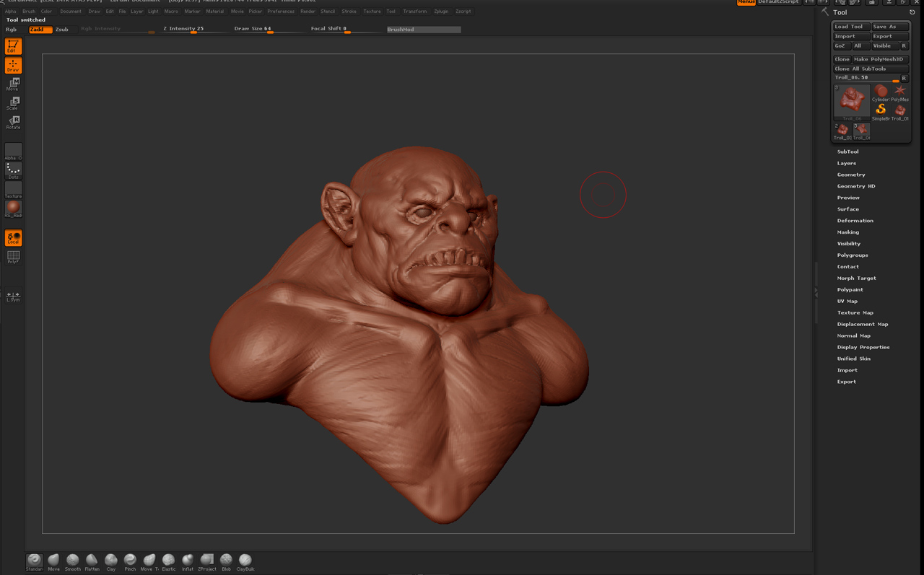Select the Blob brush

pos(226,561)
